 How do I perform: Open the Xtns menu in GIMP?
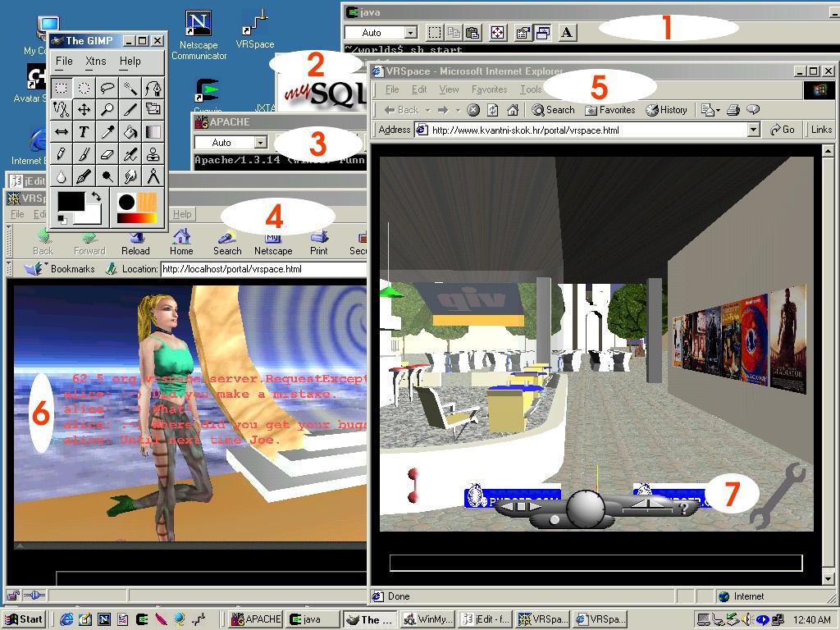tap(96, 61)
